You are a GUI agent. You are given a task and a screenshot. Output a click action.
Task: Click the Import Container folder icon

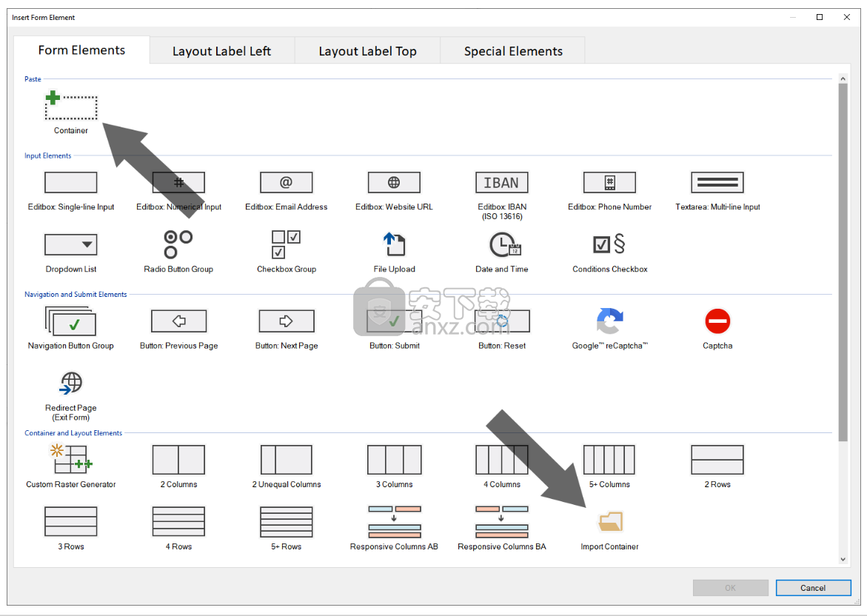pos(610,521)
